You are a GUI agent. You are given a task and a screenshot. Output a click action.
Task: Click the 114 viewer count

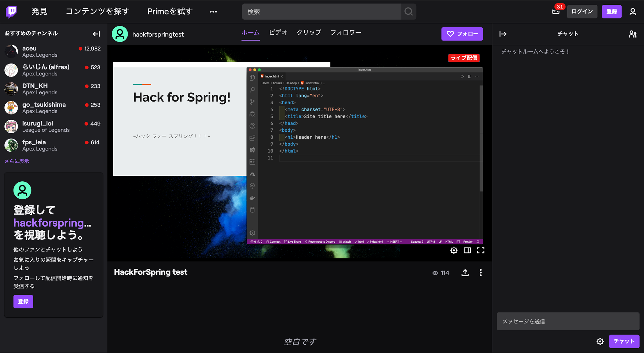tap(441, 273)
